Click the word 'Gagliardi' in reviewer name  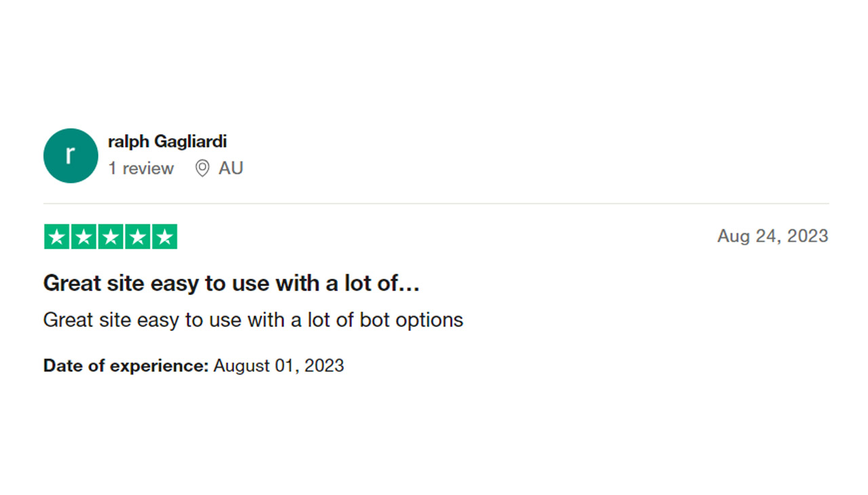(191, 142)
